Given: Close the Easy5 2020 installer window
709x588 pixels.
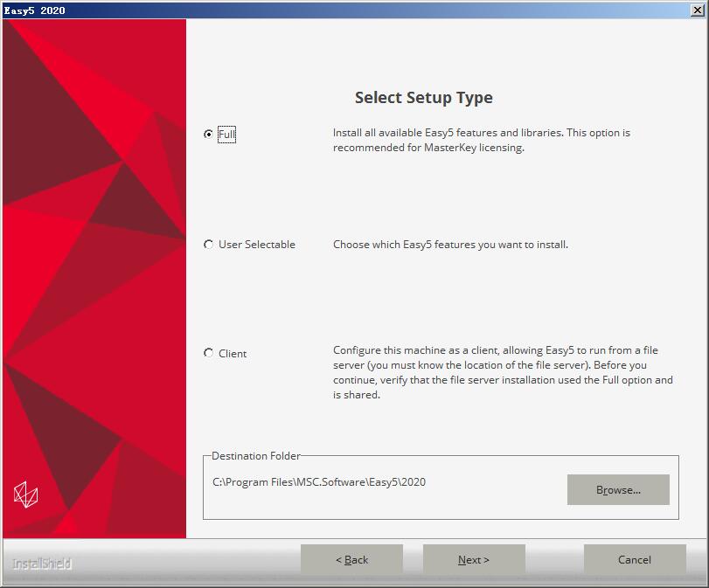Looking at the screenshot, I should [698, 10].
